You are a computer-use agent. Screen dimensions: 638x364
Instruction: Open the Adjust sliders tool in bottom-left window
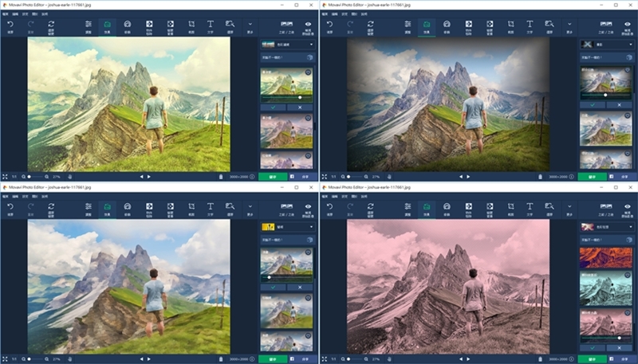89,207
